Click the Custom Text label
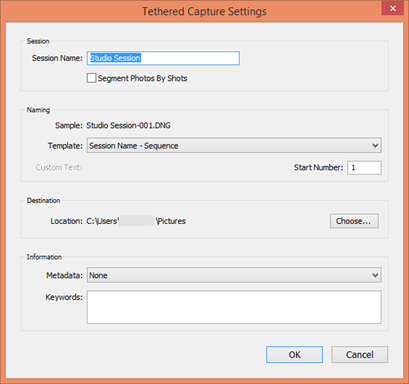Screen dimensions: 409x384 59,167
